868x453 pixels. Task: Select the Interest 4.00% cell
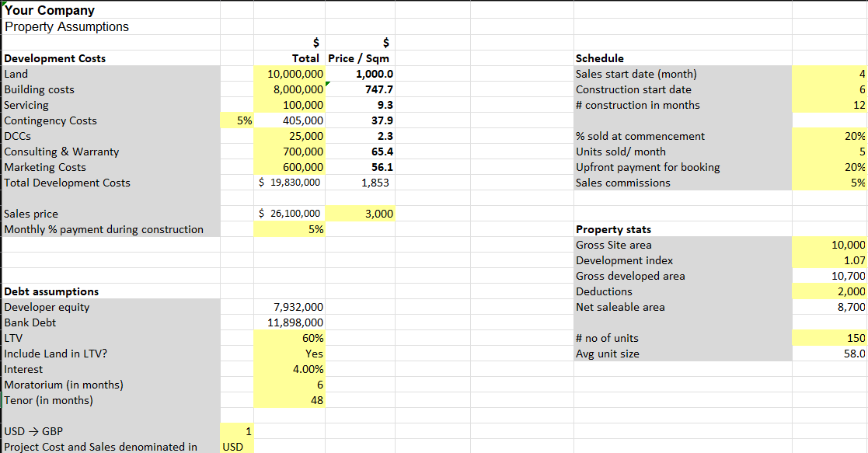(x=290, y=369)
